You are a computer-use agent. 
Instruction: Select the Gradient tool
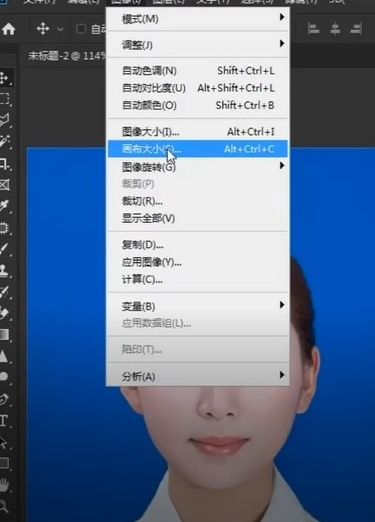[5, 334]
